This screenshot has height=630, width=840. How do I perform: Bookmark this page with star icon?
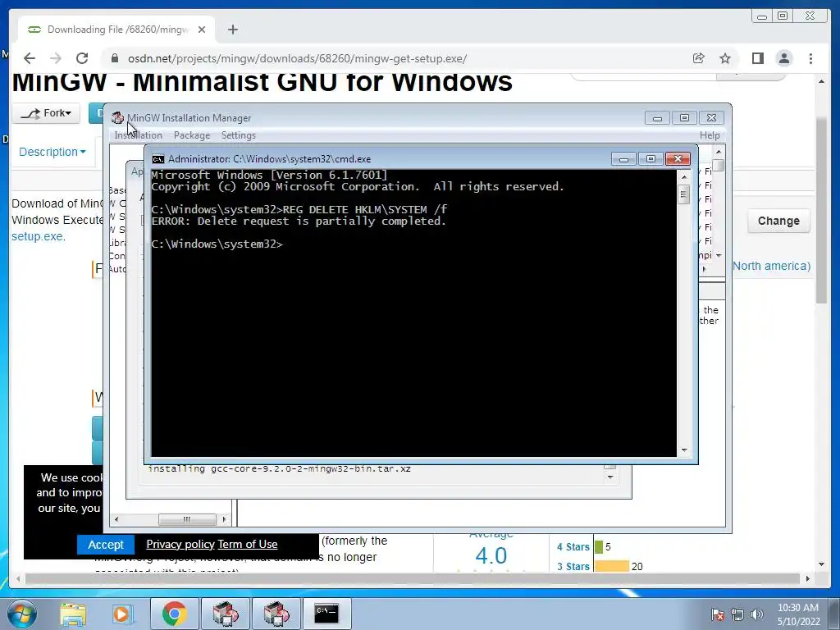click(x=725, y=58)
